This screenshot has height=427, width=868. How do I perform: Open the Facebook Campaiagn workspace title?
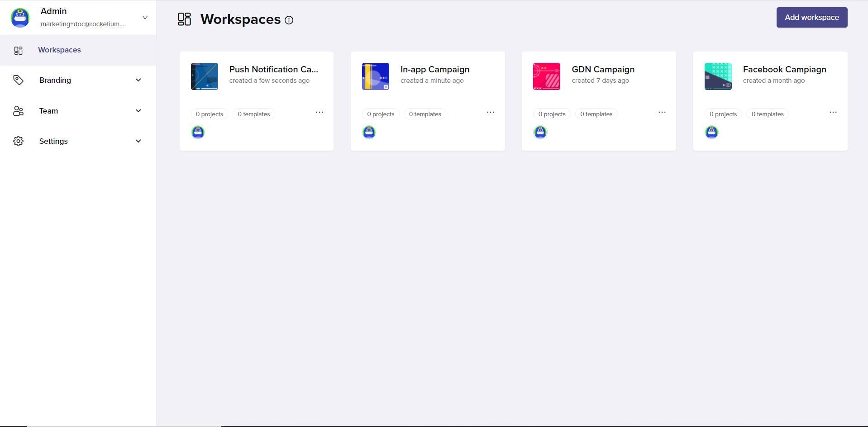click(784, 70)
